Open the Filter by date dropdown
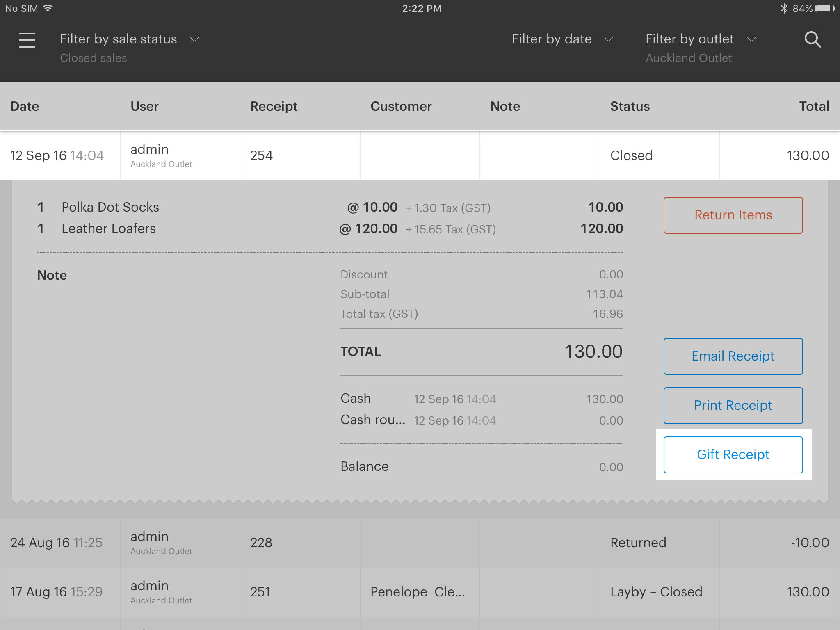 pyautogui.click(x=562, y=39)
